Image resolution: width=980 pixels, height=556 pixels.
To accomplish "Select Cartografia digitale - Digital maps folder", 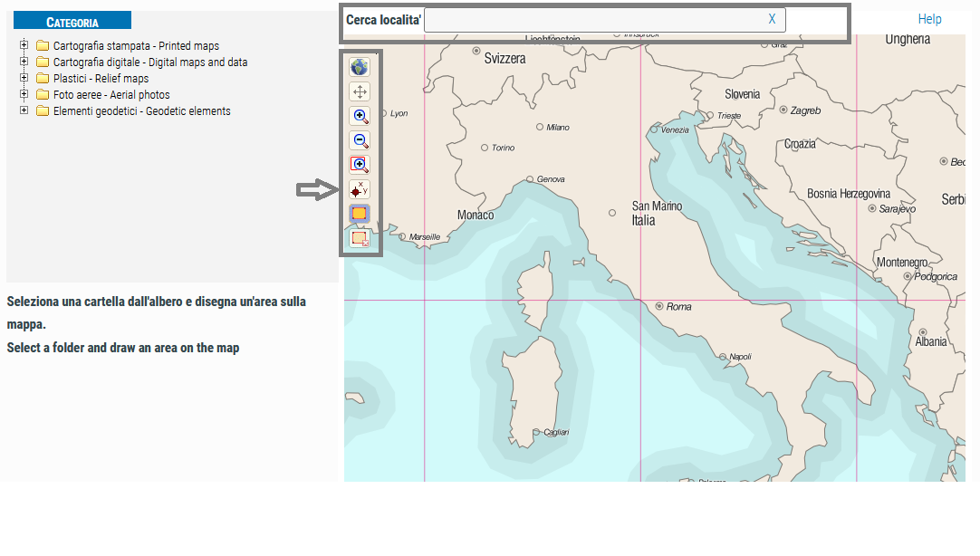I will [149, 62].
